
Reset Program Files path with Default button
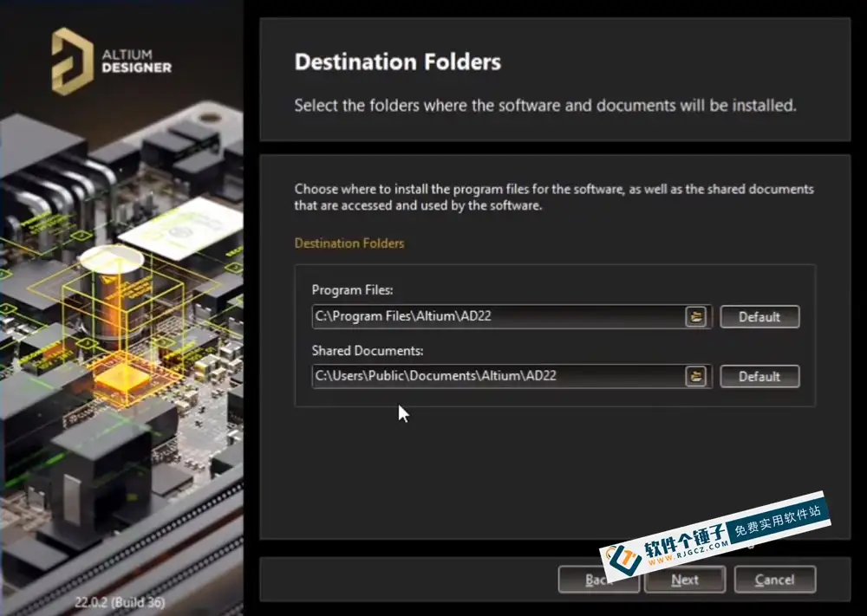click(759, 316)
